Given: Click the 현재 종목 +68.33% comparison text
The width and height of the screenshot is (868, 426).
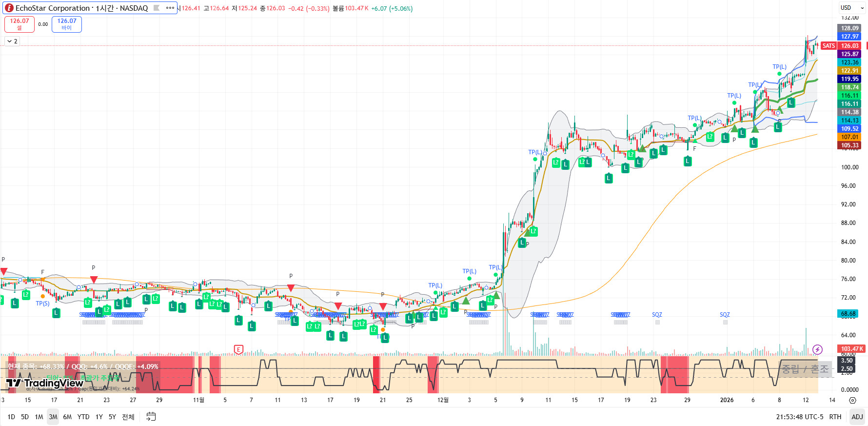Looking at the screenshot, I should pos(83,366).
